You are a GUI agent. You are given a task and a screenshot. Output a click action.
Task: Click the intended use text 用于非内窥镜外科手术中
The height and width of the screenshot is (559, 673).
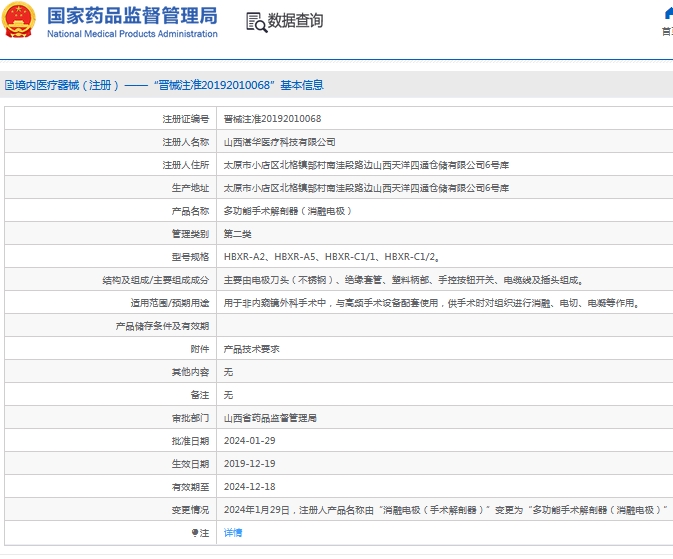pos(431,303)
